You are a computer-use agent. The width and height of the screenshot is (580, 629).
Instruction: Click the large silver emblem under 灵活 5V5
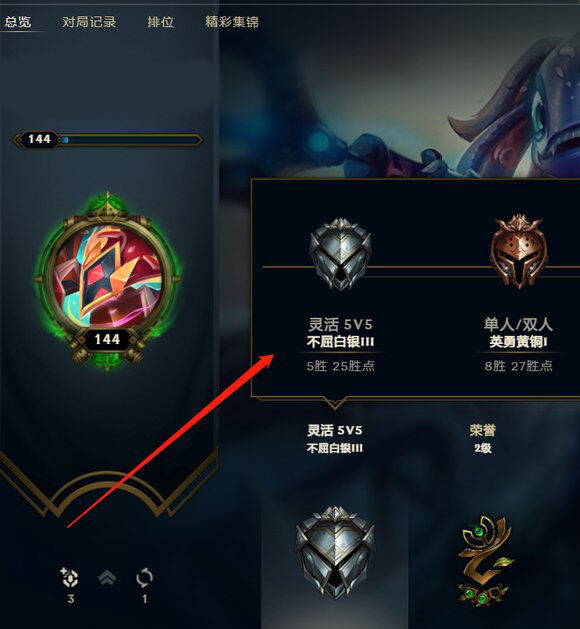(335, 553)
